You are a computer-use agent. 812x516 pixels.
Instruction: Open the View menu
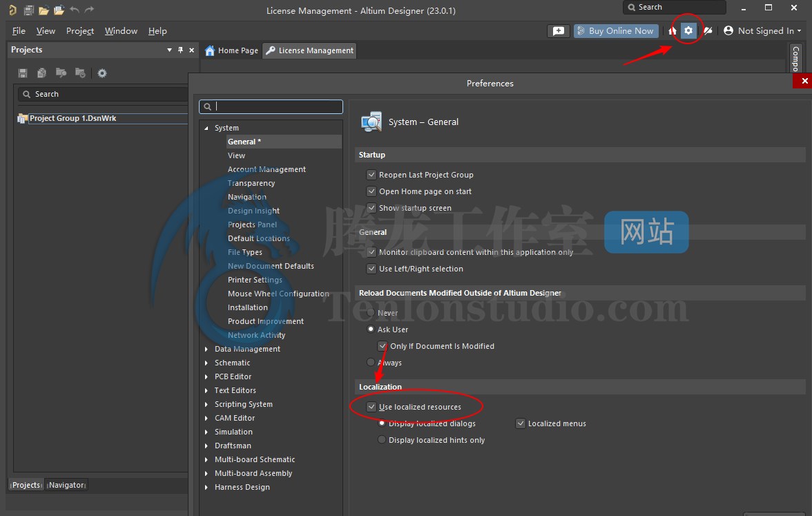[46, 31]
